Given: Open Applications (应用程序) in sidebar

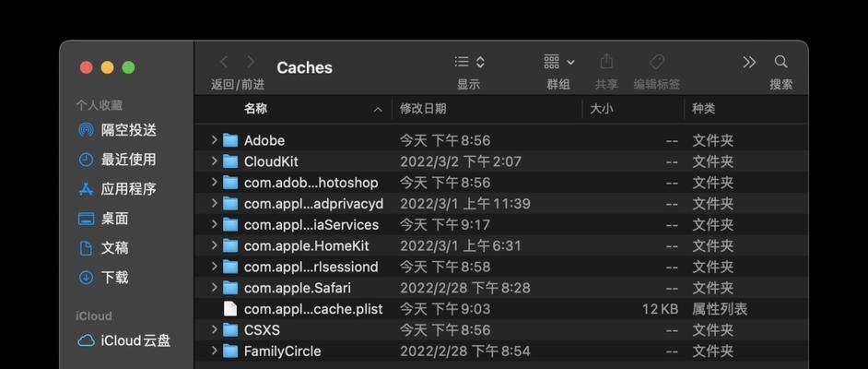Looking at the screenshot, I should click(117, 189).
